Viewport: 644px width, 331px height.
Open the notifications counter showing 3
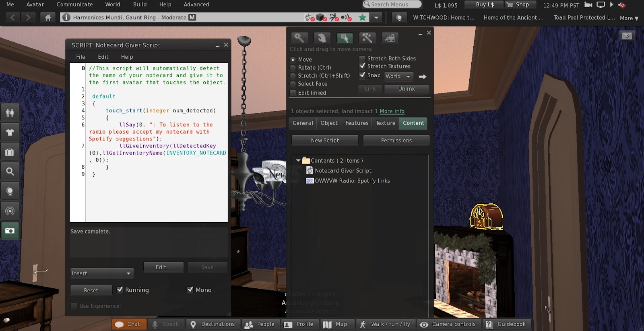[627, 35]
